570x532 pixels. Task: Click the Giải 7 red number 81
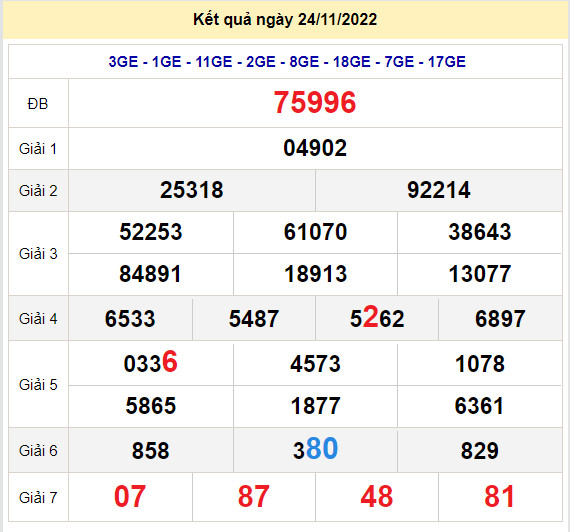click(499, 496)
